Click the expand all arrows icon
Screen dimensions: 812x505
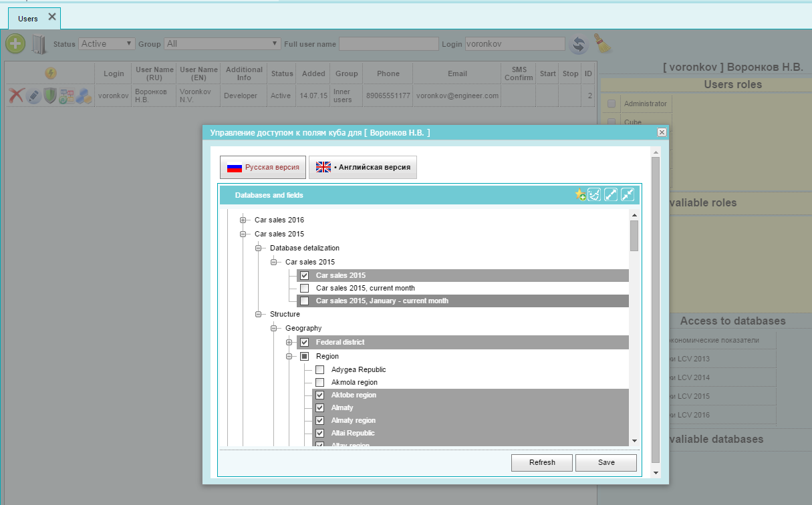pos(611,194)
